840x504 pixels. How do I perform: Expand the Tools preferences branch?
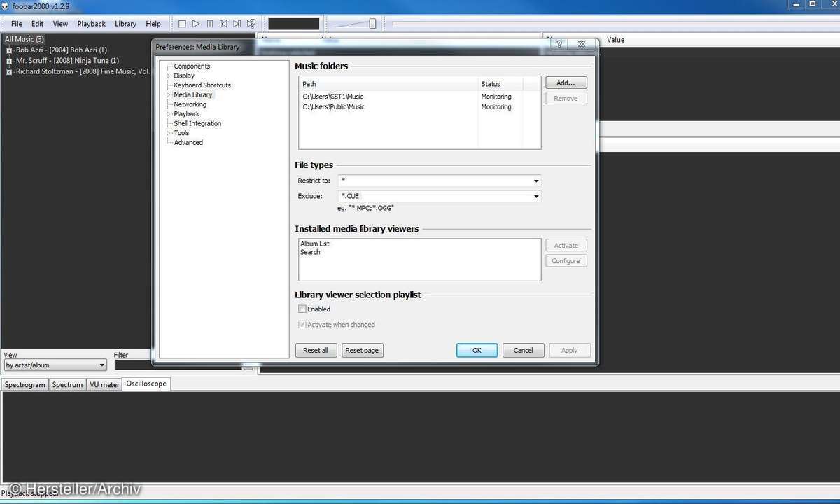pos(168,132)
